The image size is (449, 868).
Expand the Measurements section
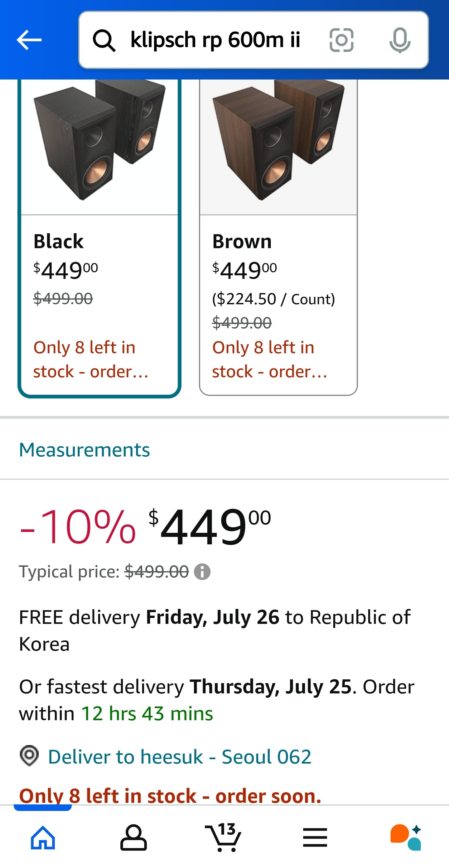pos(84,450)
